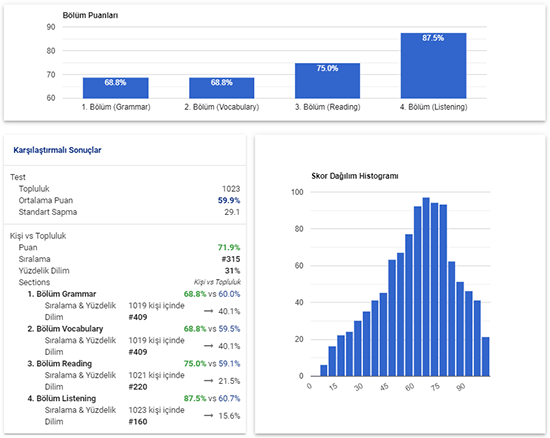The height and width of the screenshot is (438, 550).
Task: Click the arrow icon beside Reading 21.5%
Action: 209,381
